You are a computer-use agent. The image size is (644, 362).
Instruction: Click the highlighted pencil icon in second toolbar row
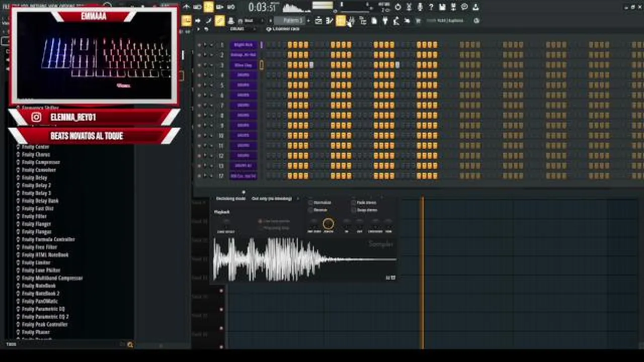tap(219, 21)
